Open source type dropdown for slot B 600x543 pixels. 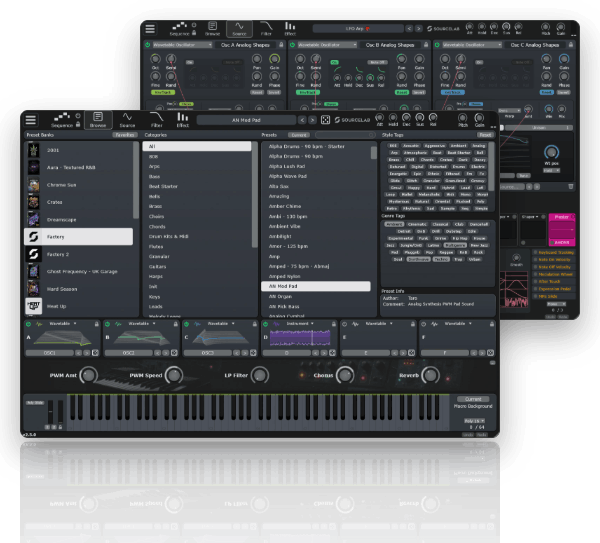pyautogui.click(x=142, y=324)
